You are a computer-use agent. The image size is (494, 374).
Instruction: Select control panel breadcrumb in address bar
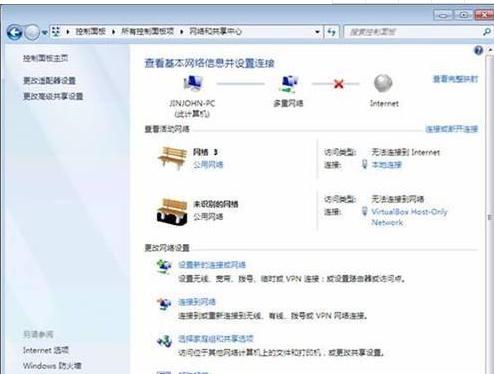(x=90, y=32)
